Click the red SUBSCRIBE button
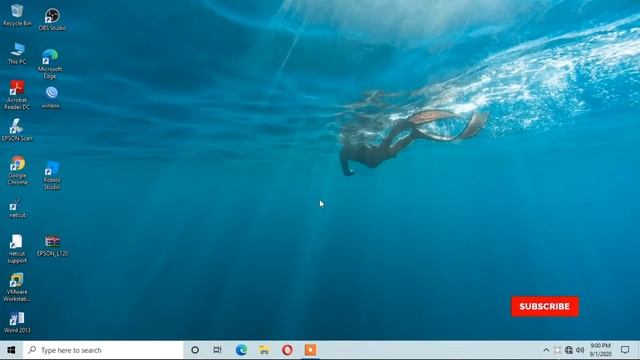The image size is (640, 360). tap(545, 307)
